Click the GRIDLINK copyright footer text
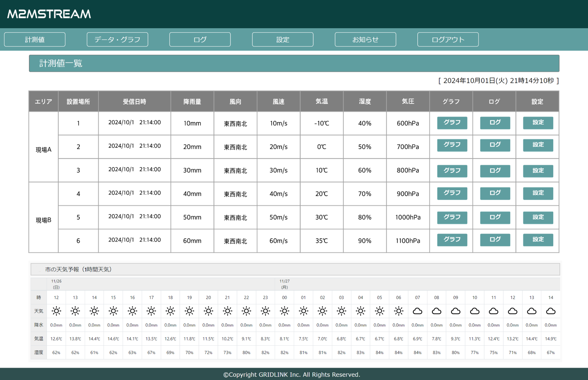The image size is (588, 380). pyautogui.click(x=292, y=374)
